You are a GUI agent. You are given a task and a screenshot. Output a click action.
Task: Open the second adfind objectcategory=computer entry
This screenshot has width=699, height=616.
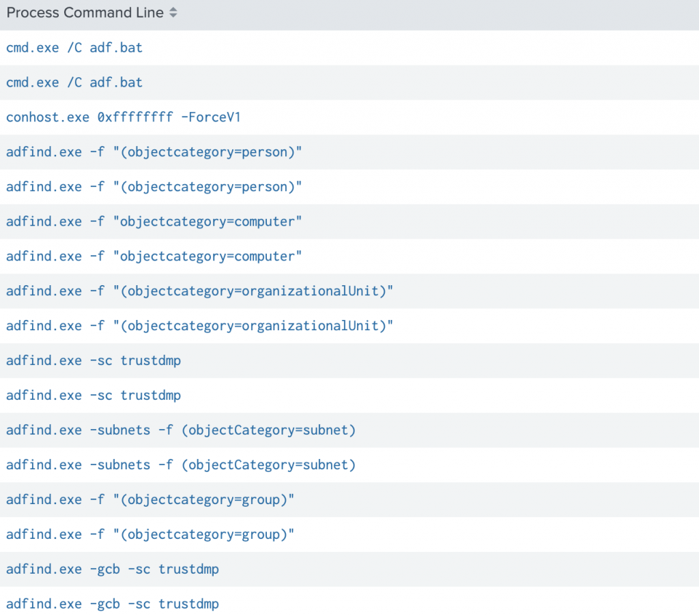[x=154, y=256]
